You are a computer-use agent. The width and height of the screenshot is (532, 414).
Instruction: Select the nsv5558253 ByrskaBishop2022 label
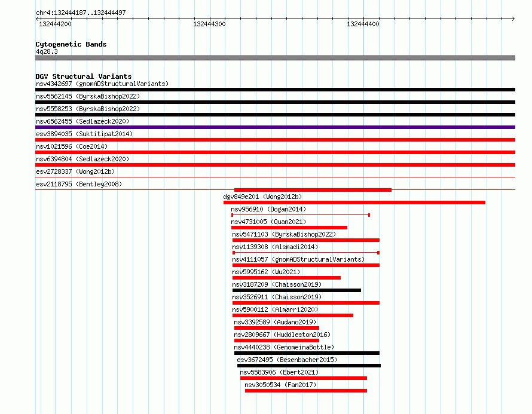click(88, 109)
